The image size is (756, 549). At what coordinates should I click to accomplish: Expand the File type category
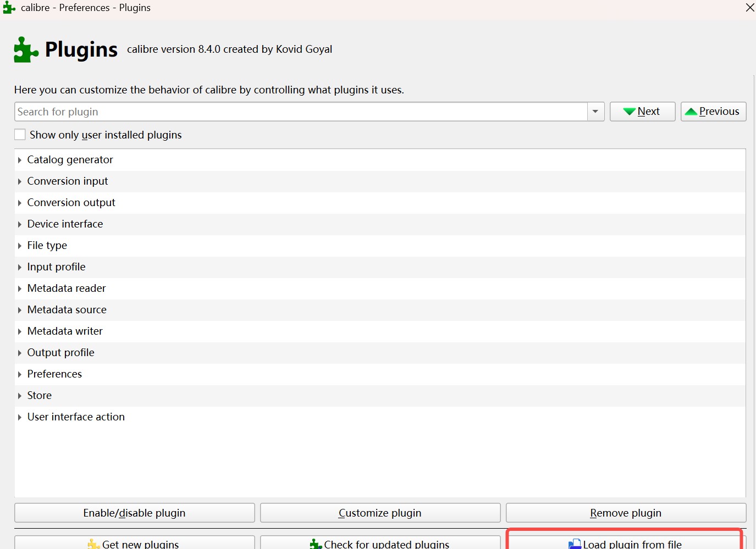click(20, 246)
